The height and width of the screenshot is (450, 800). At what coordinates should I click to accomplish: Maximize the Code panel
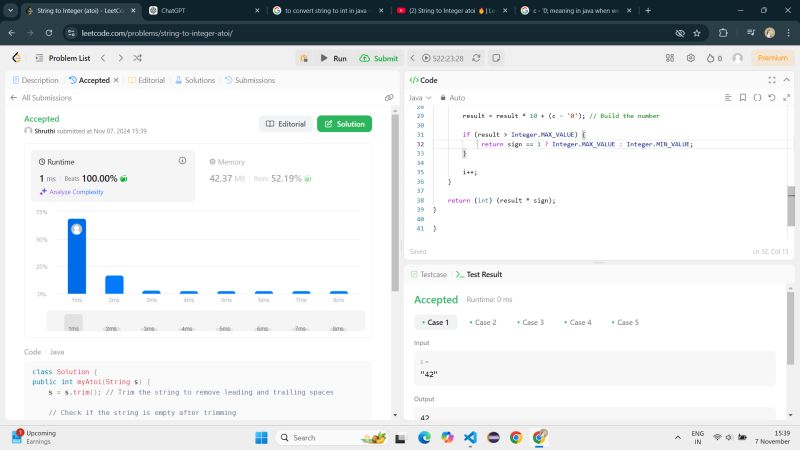pos(772,80)
